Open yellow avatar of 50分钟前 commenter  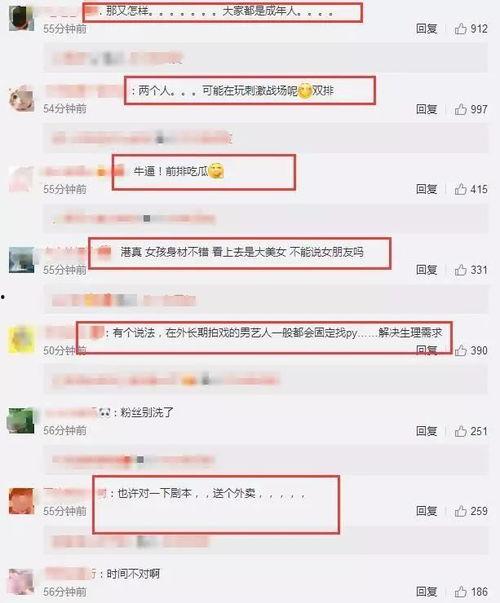(x=22, y=340)
